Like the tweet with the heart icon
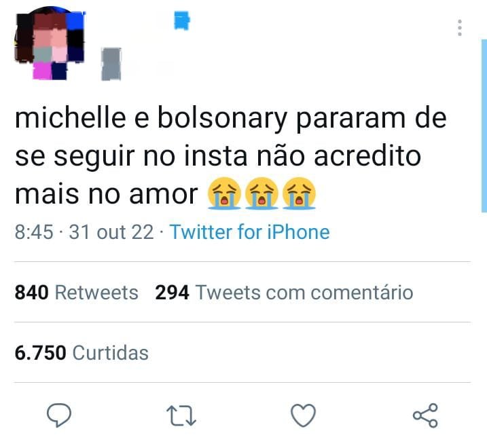 click(x=303, y=415)
